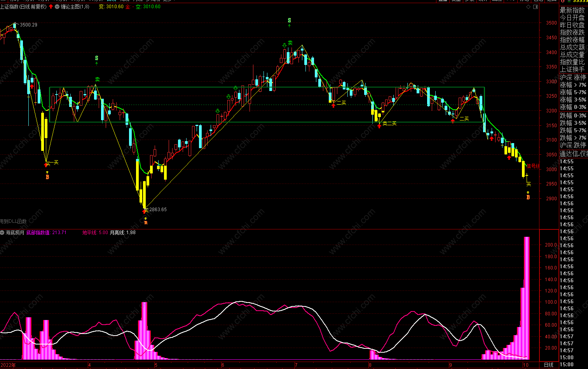
Task: Click the 200.0 indicator axis label
Action: (x=551, y=245)
